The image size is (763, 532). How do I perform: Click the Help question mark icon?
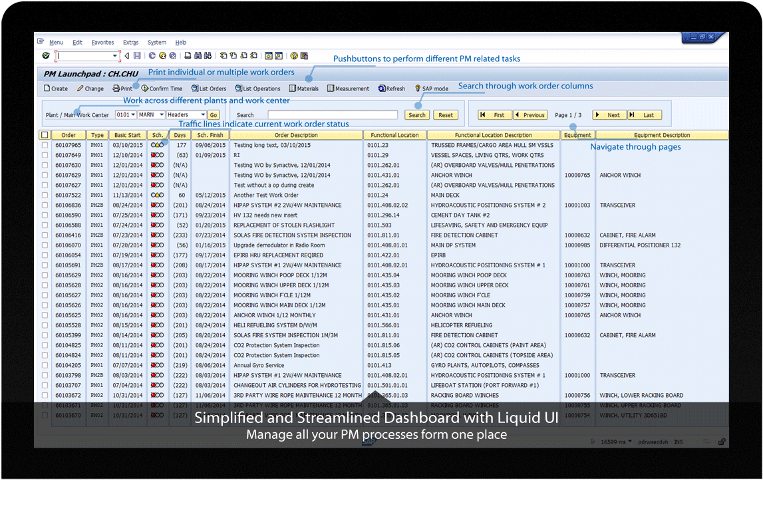pyautogui.click(x=293, y=57)
